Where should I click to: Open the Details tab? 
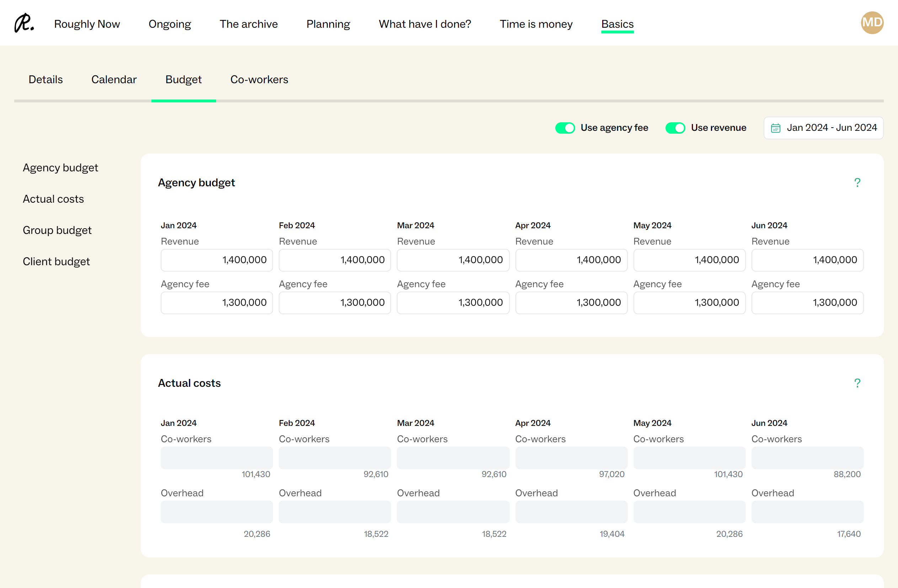coord(45,79)
